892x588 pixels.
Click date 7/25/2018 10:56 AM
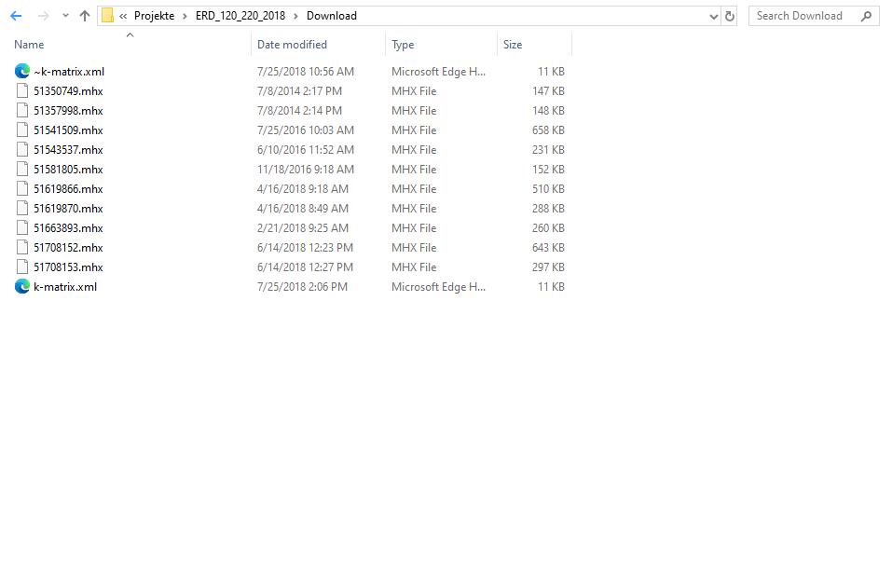(x=306, y=72)
